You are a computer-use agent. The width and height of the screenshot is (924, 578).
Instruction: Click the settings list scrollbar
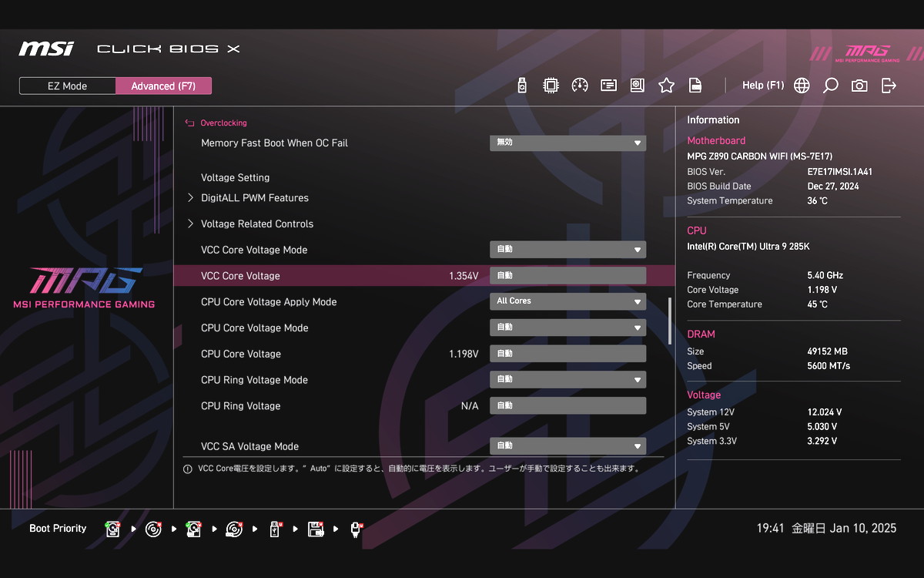coord(669,321)
